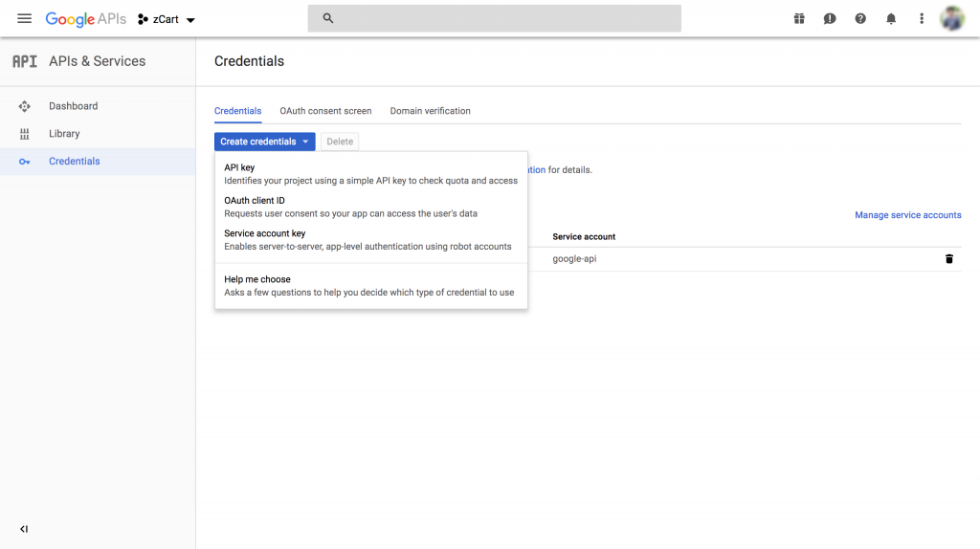
Task: Choose API key from the dropdown menu
Action: (370, 174)
